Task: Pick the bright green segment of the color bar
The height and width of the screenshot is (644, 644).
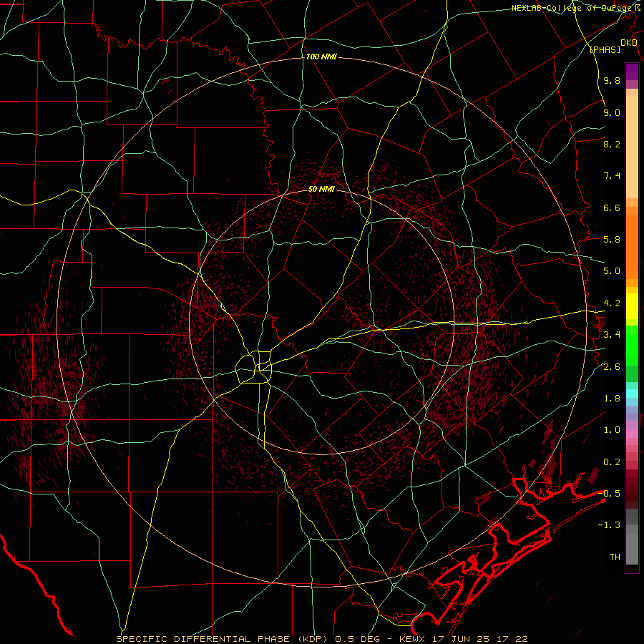Action: coord(632,346)
